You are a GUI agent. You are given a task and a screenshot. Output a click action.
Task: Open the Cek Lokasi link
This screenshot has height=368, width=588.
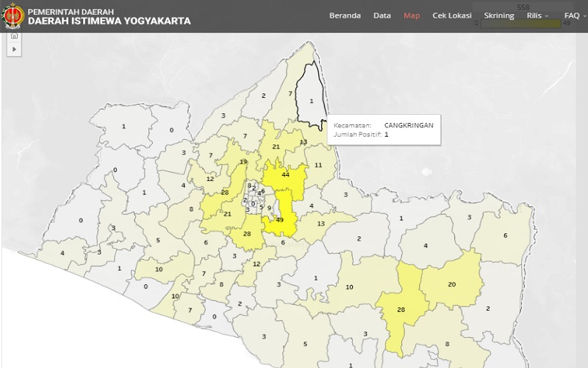[452, 15]
